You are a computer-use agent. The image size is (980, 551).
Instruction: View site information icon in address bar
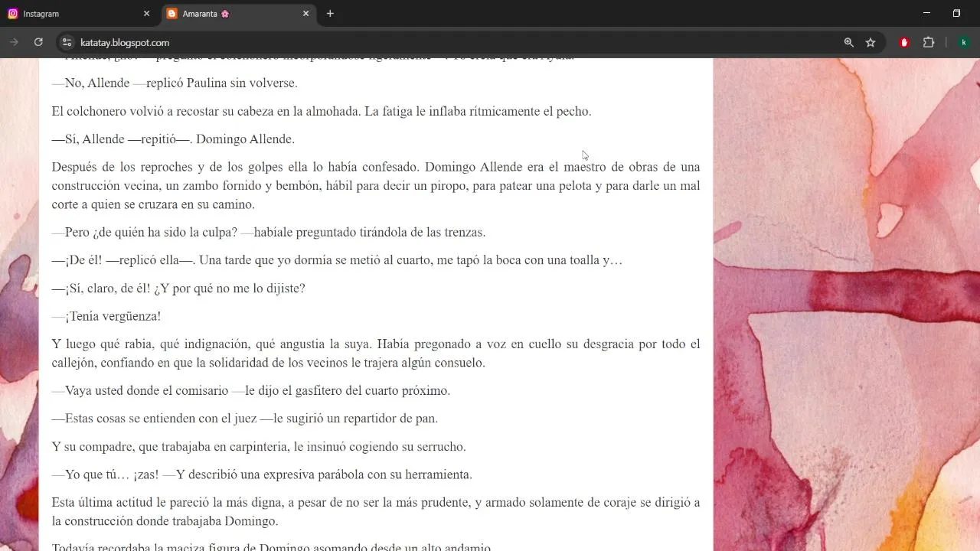67,43
